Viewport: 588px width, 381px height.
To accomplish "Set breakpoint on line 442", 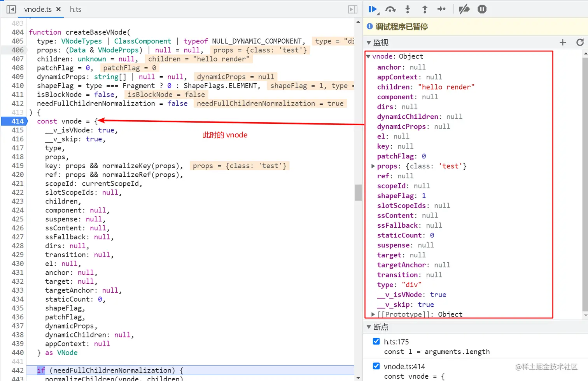I will coord(17,370).
